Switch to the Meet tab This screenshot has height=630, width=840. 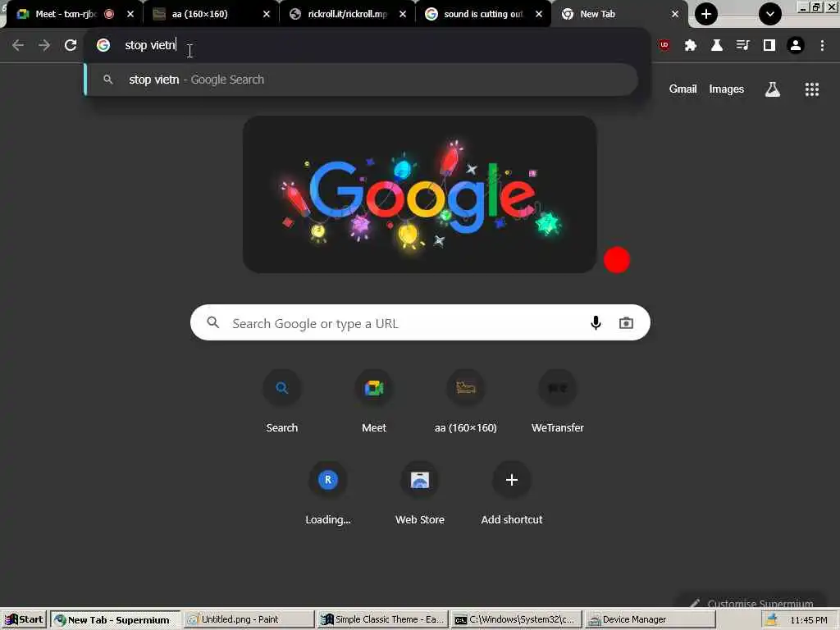click(x=64, y=14)
